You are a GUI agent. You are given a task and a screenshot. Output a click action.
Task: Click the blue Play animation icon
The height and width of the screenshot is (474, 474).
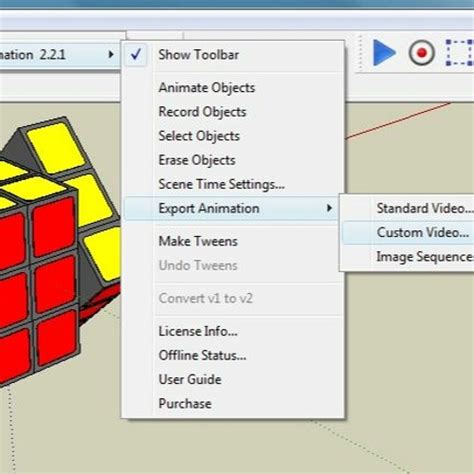coord(384,53)
